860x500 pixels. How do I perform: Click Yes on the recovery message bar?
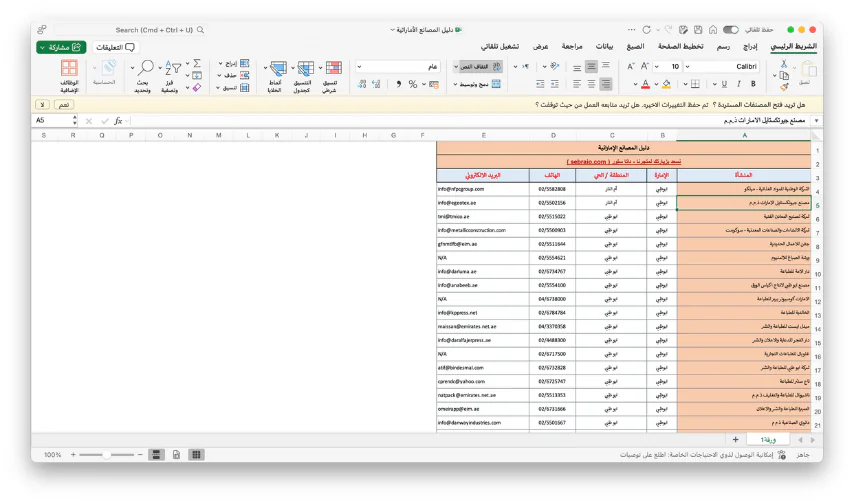pyautogui.click(x=64, y=104)
